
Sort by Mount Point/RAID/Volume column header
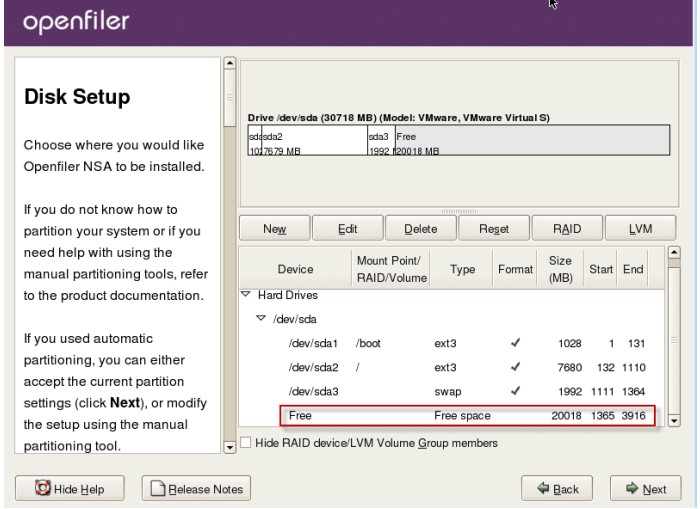point(392,269)
